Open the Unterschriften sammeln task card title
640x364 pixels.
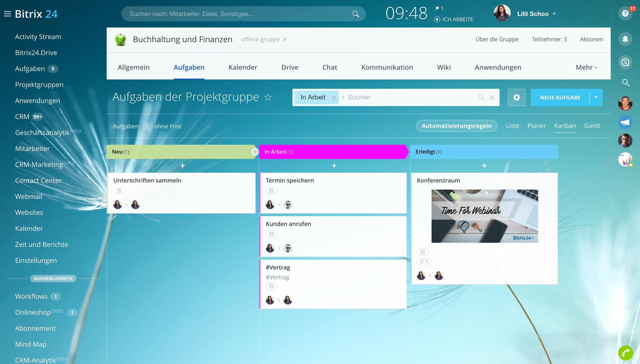coord(147,180)
